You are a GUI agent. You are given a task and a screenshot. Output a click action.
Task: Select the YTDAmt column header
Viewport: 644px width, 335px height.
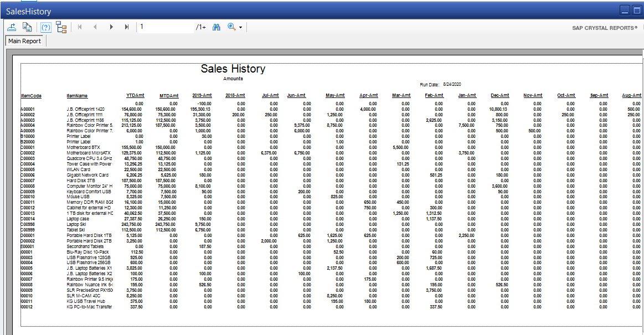pyautogui.click(x=135, y=95)
